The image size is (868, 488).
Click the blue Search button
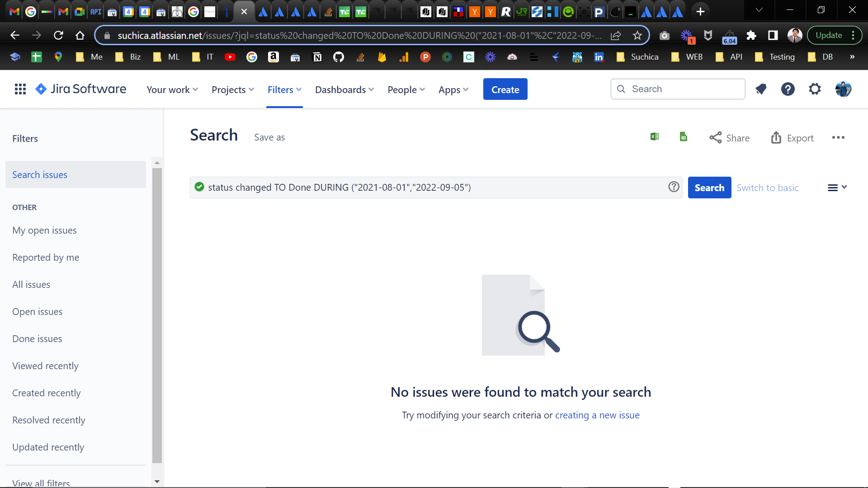tap(709, 188)
